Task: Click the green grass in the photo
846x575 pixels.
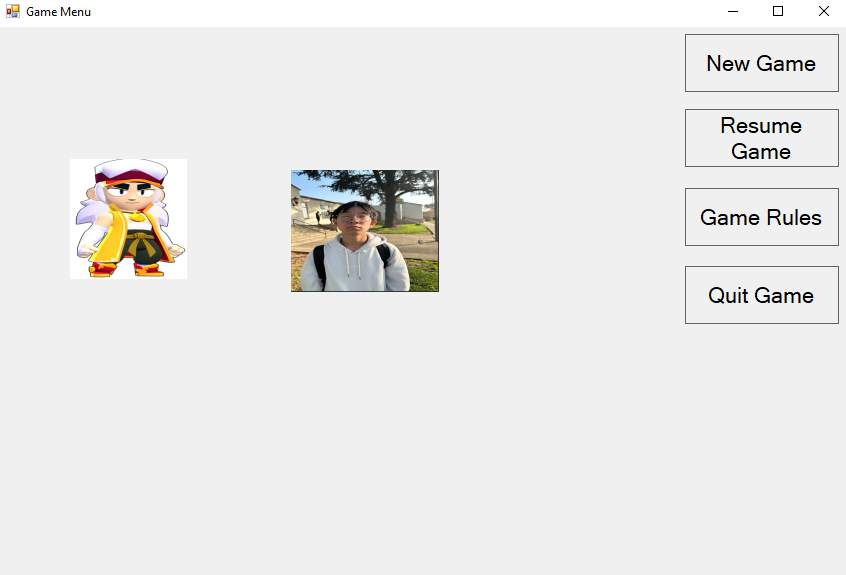Action: [x=422, y=275]
